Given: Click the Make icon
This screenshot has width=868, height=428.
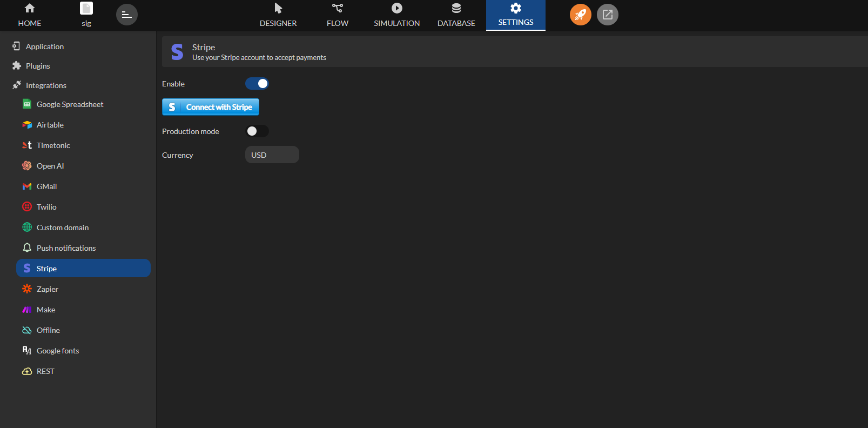Looking at the screenshot, I should pyautogui.click(x=27, y=310).
